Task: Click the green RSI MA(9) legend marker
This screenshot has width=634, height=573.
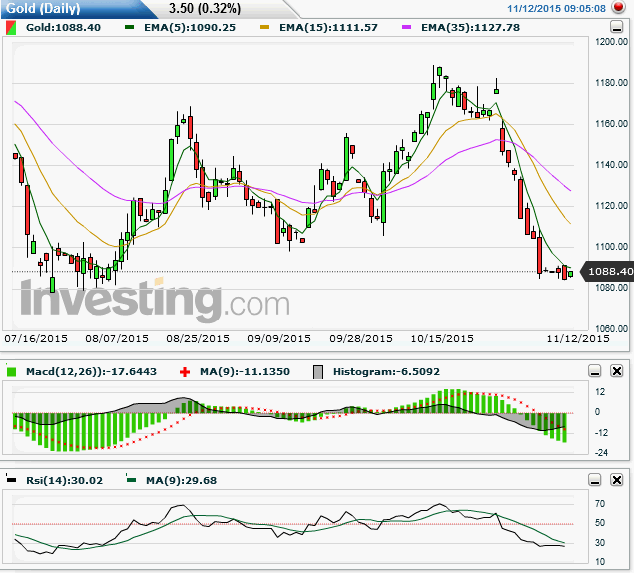Action: 131,480
